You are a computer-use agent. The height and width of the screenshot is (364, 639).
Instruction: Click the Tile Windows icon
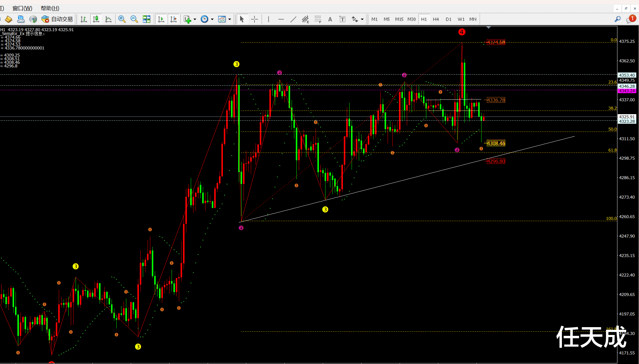[x=146, y=19]
